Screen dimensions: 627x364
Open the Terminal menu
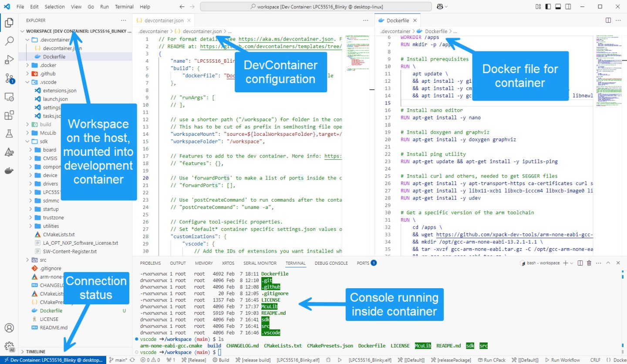click(124, 7)
